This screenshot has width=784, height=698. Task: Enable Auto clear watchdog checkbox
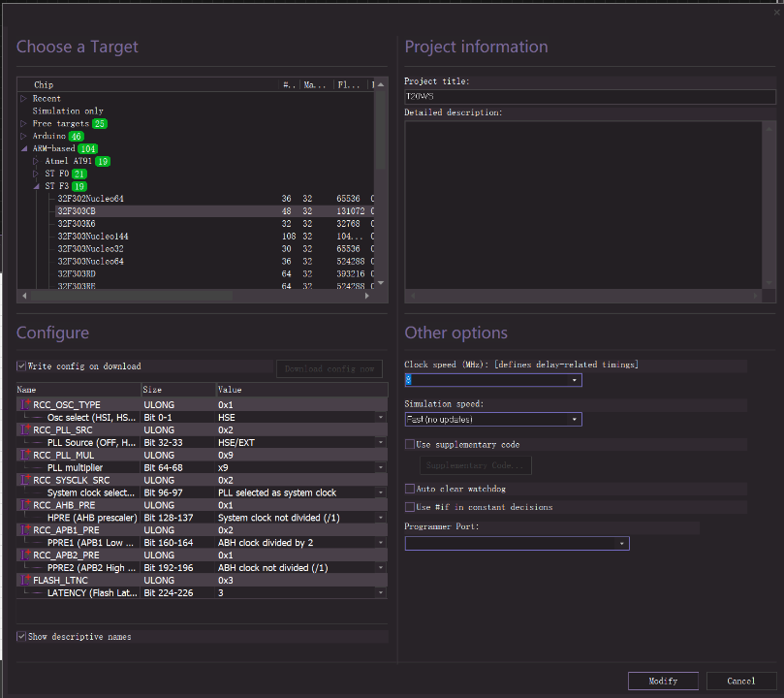point(410,489)
